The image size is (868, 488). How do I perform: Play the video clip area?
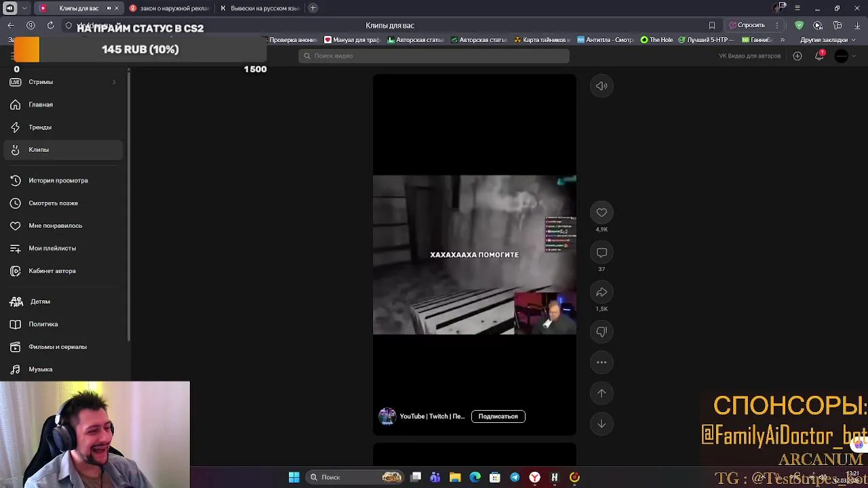tap(475, 255)
